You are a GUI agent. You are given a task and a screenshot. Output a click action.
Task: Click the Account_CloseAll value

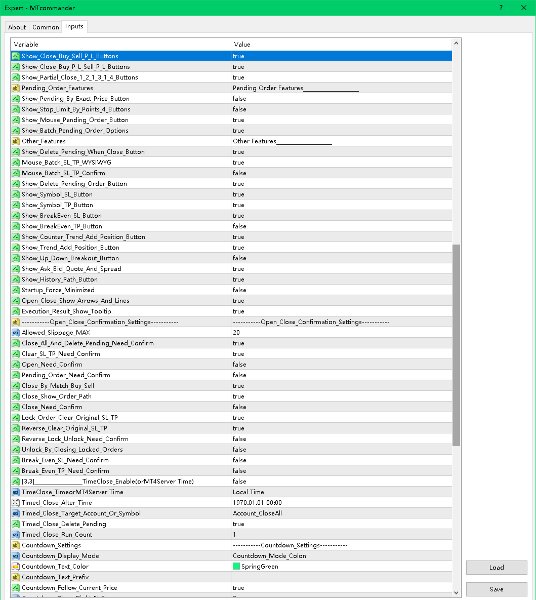click(257, 513)
